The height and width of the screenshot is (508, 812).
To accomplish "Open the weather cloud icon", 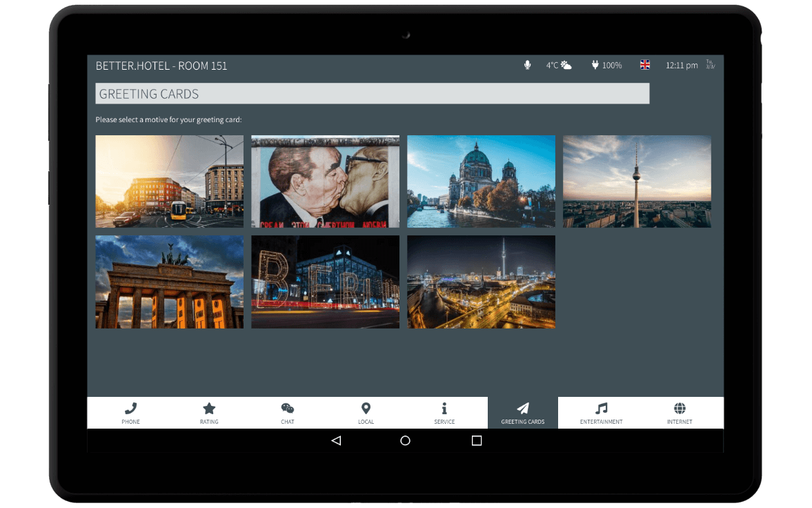I will (x=566, y=65).
